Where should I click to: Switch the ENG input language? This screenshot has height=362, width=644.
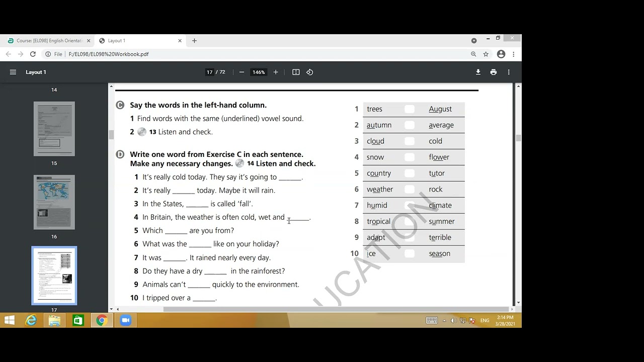tap(485, 320)
